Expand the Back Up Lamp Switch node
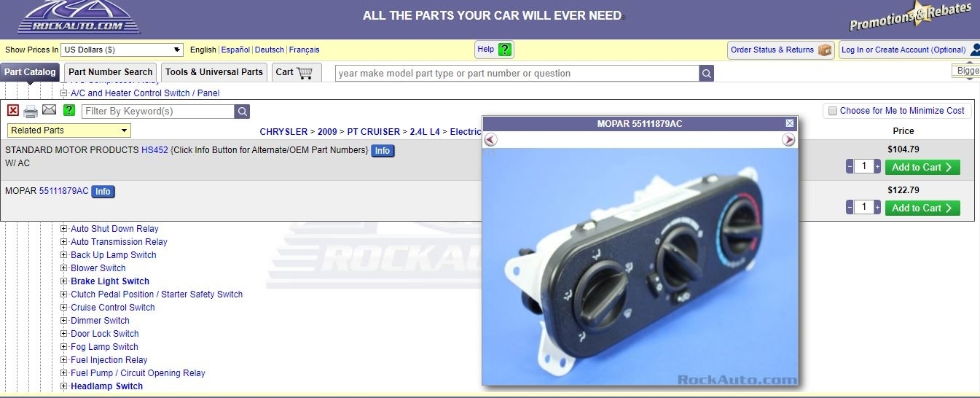 [64, 255]
